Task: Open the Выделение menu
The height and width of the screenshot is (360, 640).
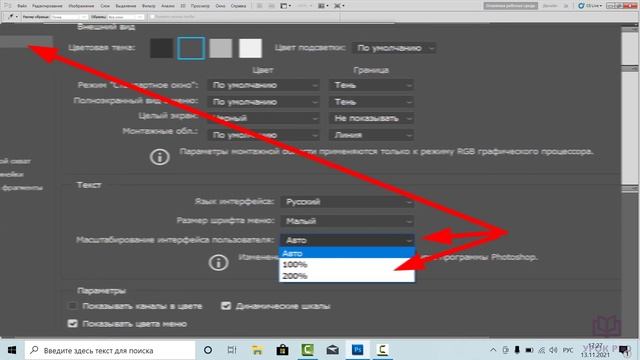Action: pos(126,6)
